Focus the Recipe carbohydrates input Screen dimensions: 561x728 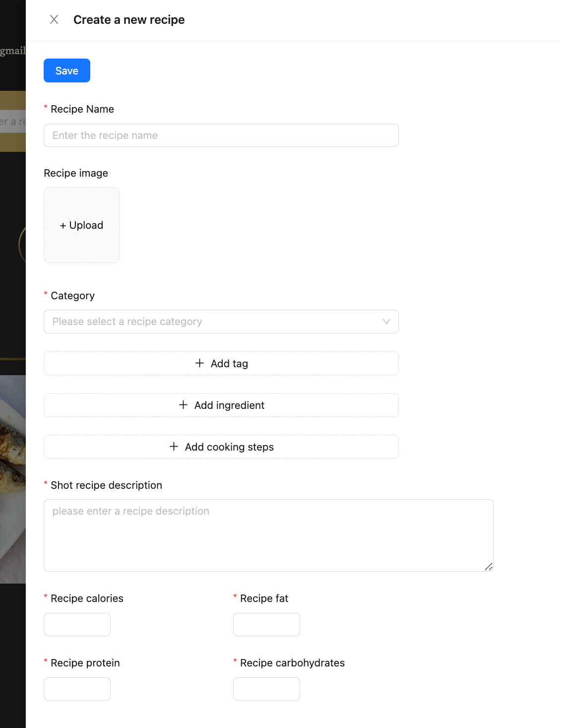point(266,689)
